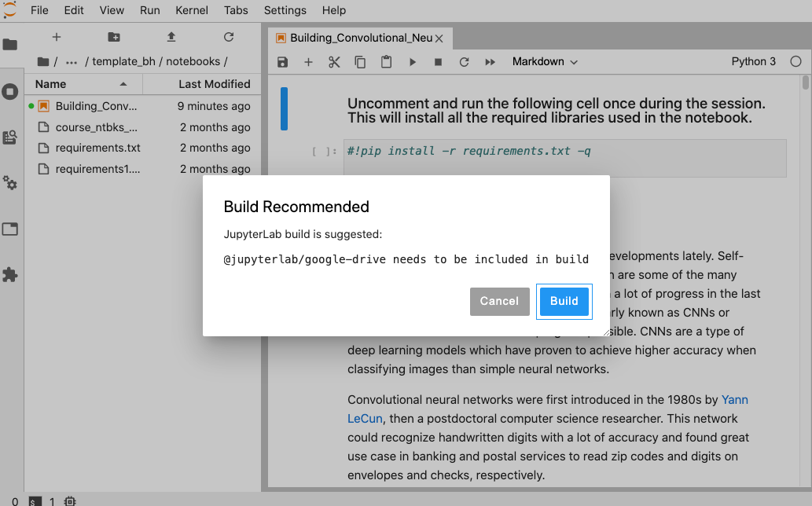Run all cells using fast-forward icon
The width and height of the screenshot is (812, 506).
pos(490,61)
